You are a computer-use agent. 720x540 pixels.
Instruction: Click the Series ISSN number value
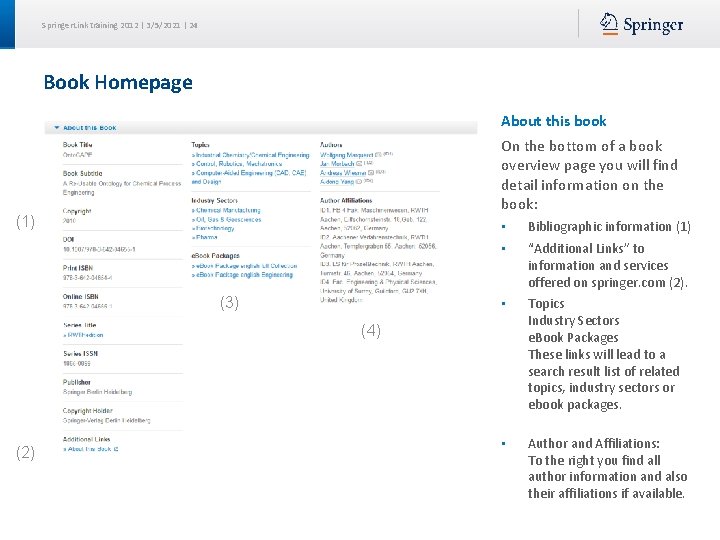tap(77, 364)
